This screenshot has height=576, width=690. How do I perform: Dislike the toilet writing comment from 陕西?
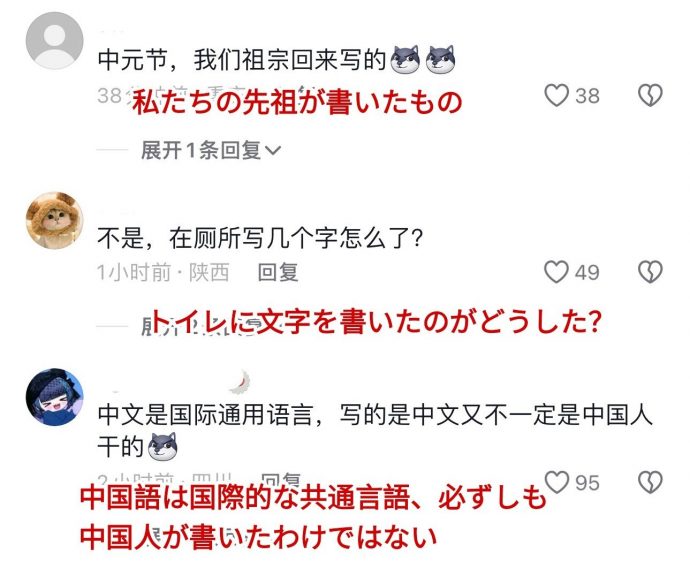650,272
